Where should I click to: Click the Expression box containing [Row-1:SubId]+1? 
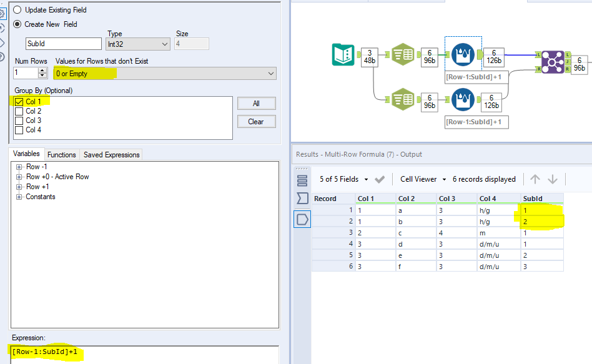click(144, 353)
